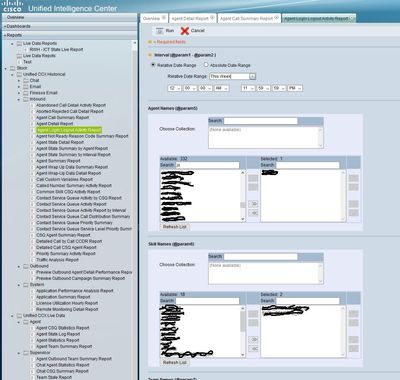Image resolution: width=400 pixels, height=380 pixels.
Task: Open the Relative Date Range 'This Week' dropdown
Action: coord(252,77)
